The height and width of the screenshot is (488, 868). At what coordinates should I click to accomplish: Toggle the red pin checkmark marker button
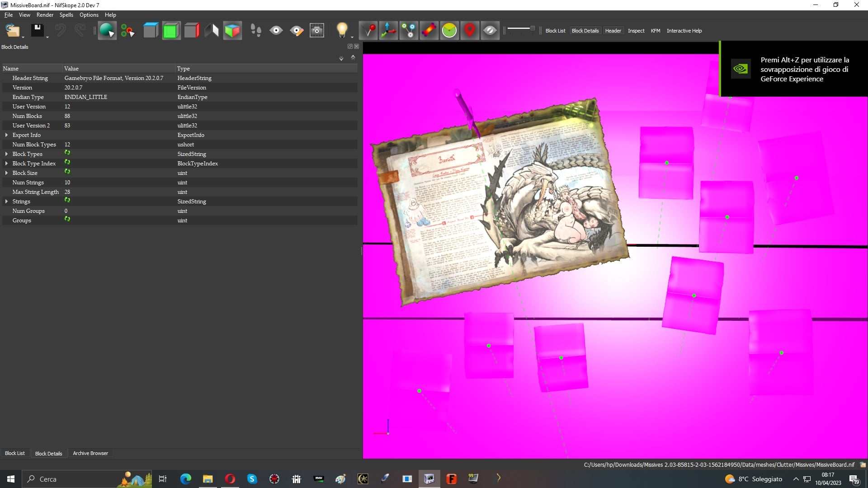(x=368, y=31)
